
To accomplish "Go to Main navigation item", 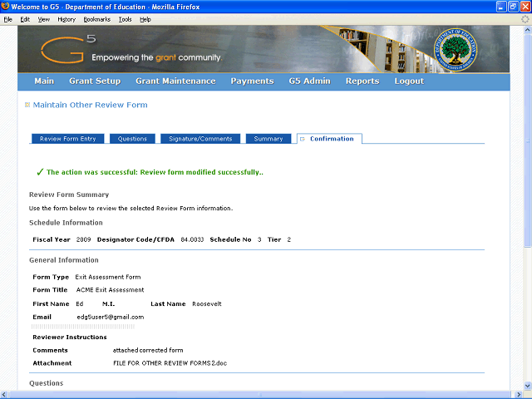I will (x=44, y=81).
